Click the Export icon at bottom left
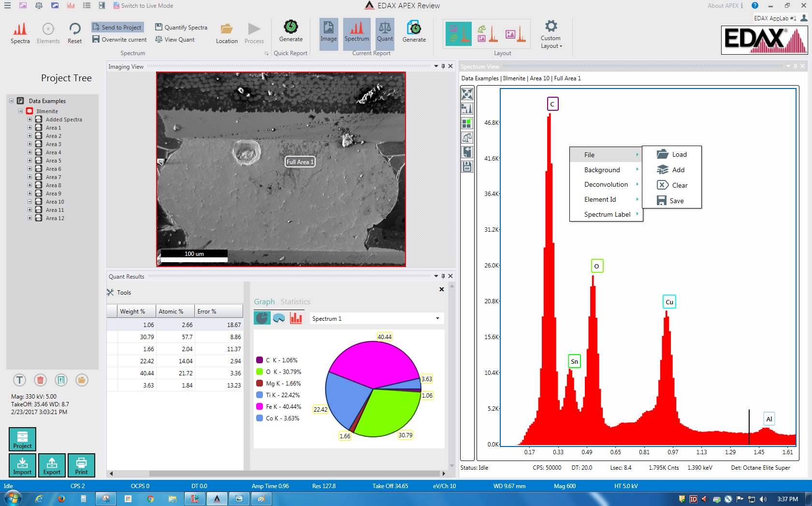 point(52,465)
